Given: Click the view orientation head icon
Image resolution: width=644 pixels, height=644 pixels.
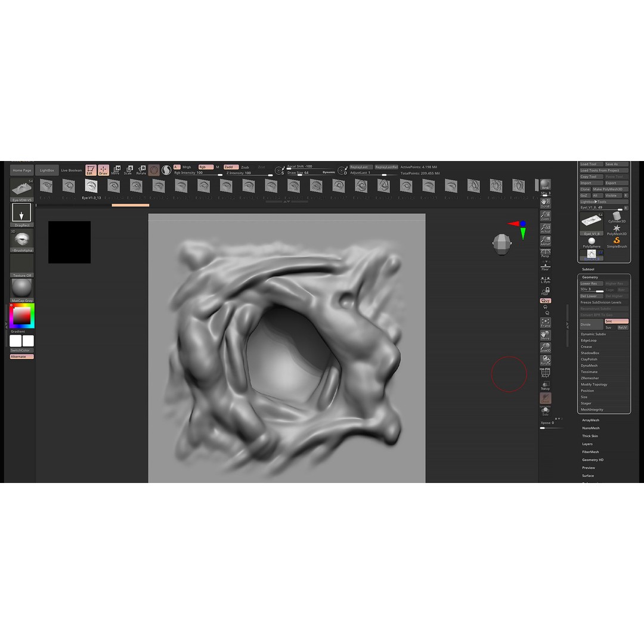Looking at the screenshot, I should (502, 244).
